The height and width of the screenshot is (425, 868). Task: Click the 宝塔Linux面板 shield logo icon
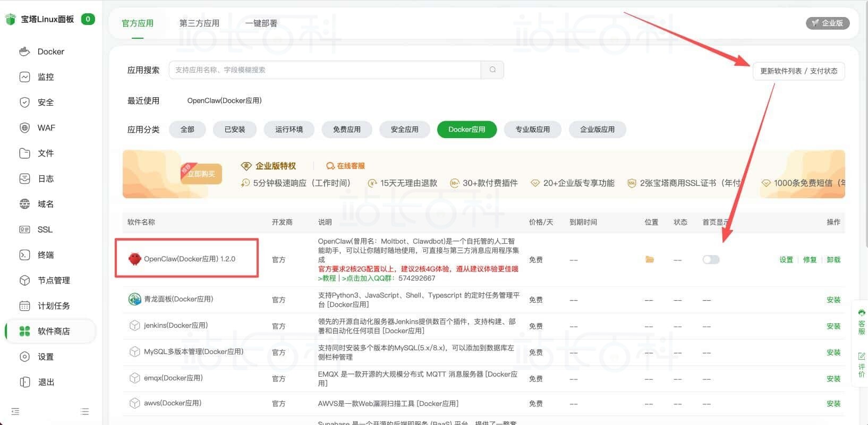10,20
